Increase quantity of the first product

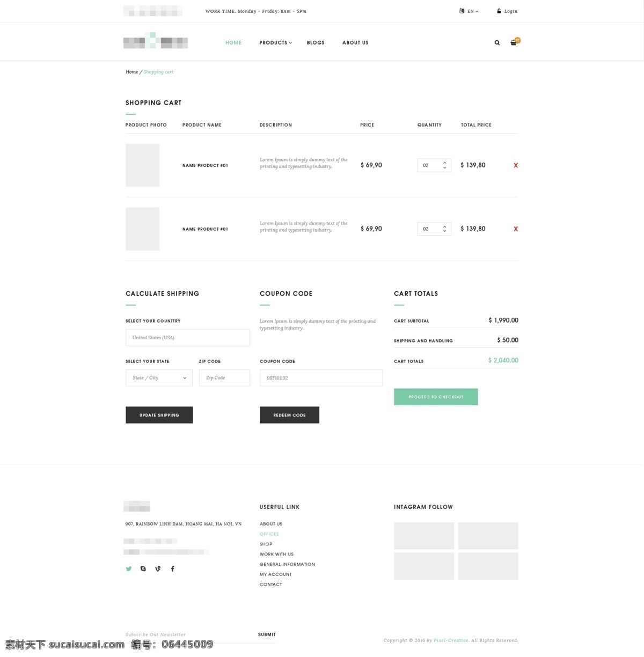coord(445,163)
